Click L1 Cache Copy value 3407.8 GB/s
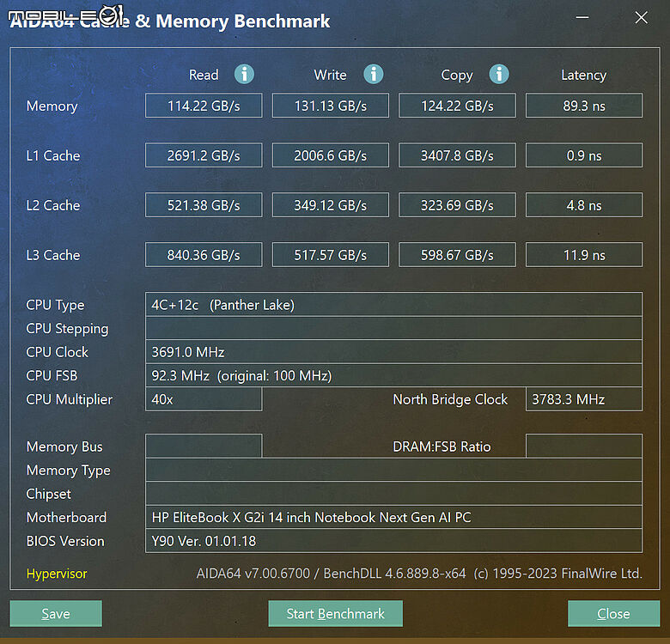The image size is (670, 644). (457, 155)
